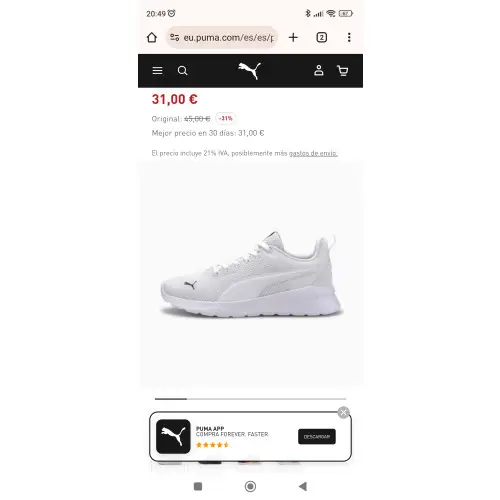The image size is (500, 500).
Task: Tap Android recent apps square button
Action: tap(198, 486)
